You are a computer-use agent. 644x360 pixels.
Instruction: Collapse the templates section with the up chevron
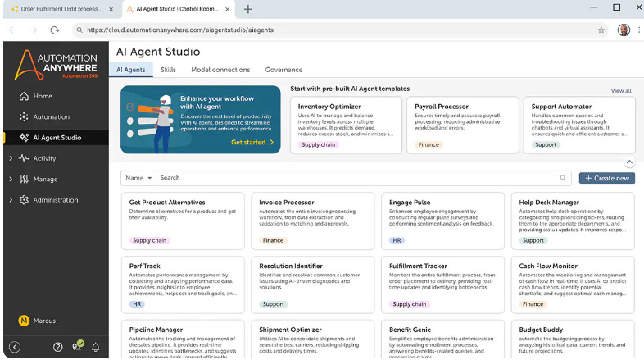(x=629, y=162)
